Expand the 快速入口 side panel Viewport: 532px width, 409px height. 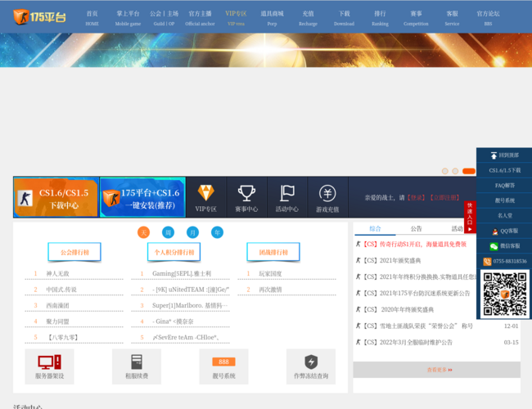coord(470,218)
